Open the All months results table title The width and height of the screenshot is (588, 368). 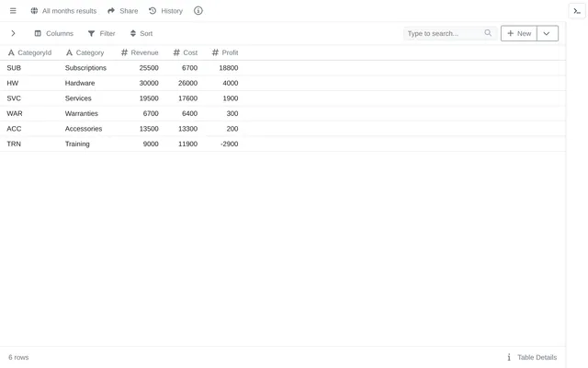point(70,11)
